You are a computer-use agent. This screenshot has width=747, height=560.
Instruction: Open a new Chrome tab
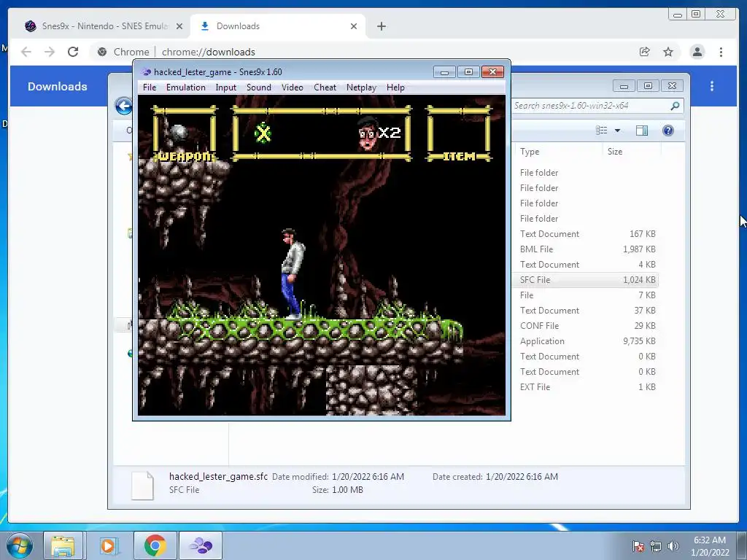[x=381, y=26]
